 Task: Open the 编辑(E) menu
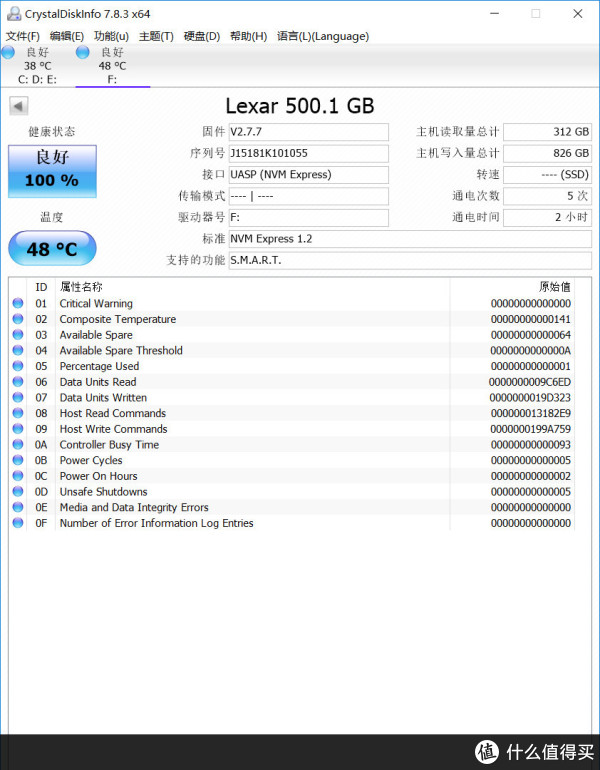[x=67, y=36]
